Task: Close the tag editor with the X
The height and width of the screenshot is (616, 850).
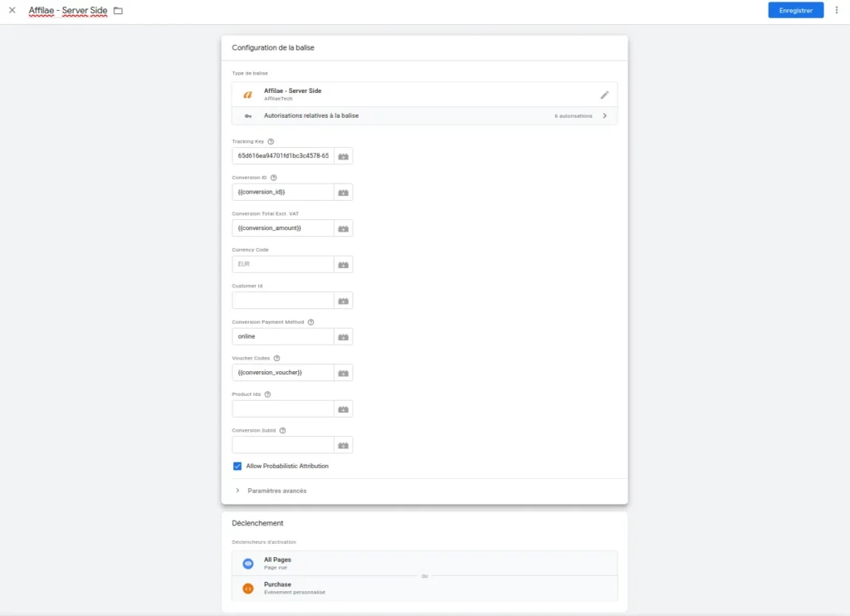Action: pyautogui.click(x=12, y=11)
